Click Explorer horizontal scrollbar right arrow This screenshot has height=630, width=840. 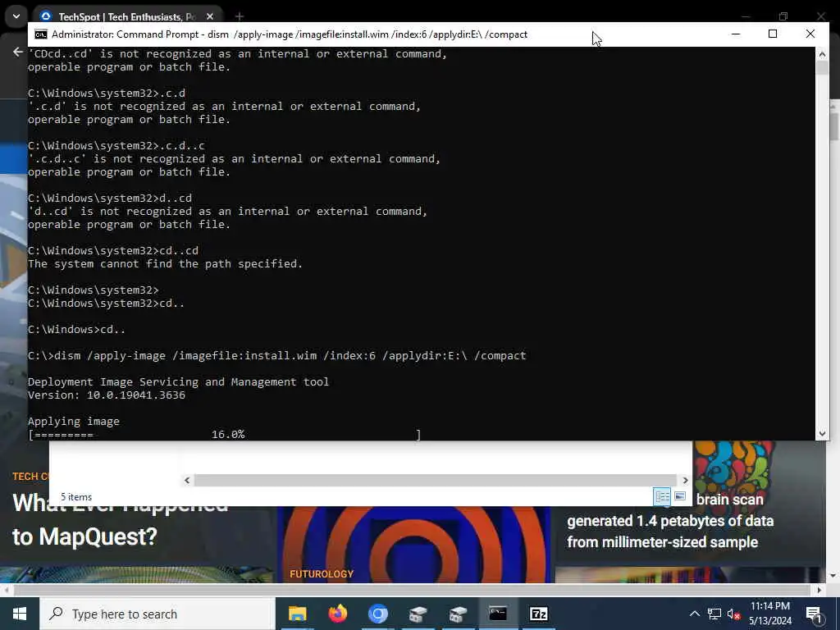(685, 480)
